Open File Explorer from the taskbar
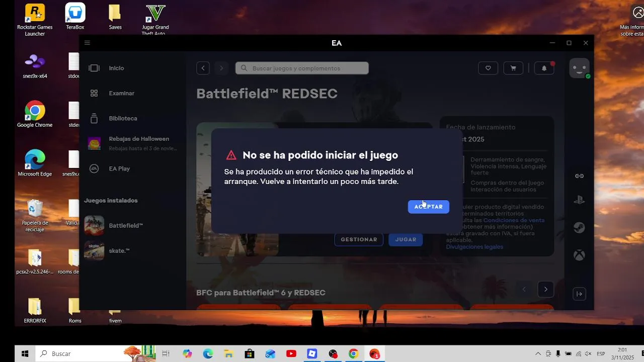Image resolution: width=644 pixels, height=362 pixels. (228, 353)
